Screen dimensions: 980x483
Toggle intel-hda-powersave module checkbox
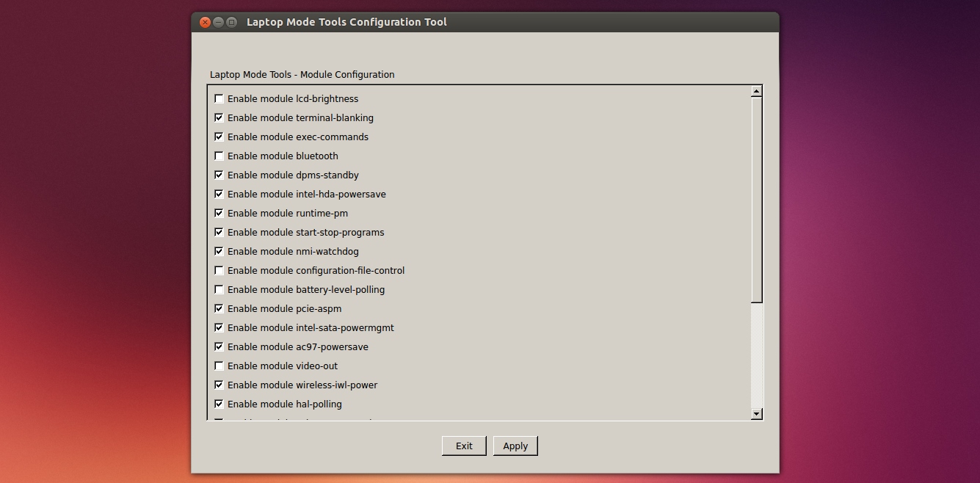(219, 194)
